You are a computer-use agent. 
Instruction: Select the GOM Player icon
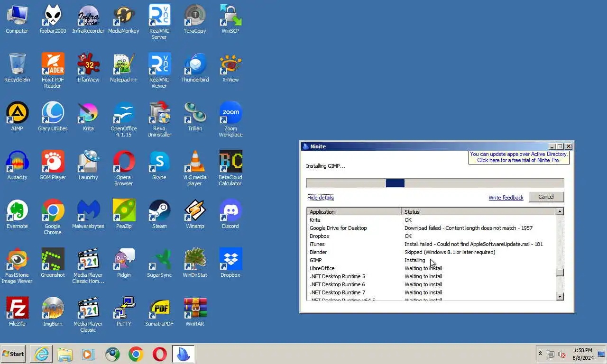tap(53, 166)
